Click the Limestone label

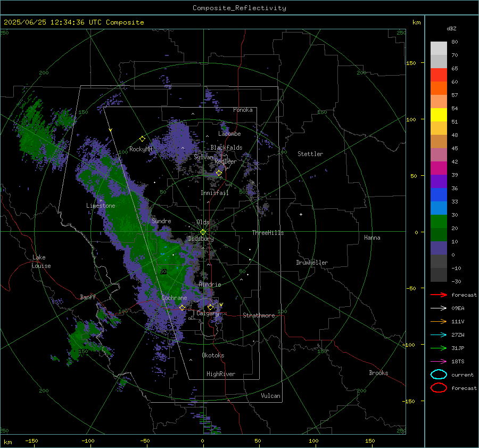(x=101, y=206)
